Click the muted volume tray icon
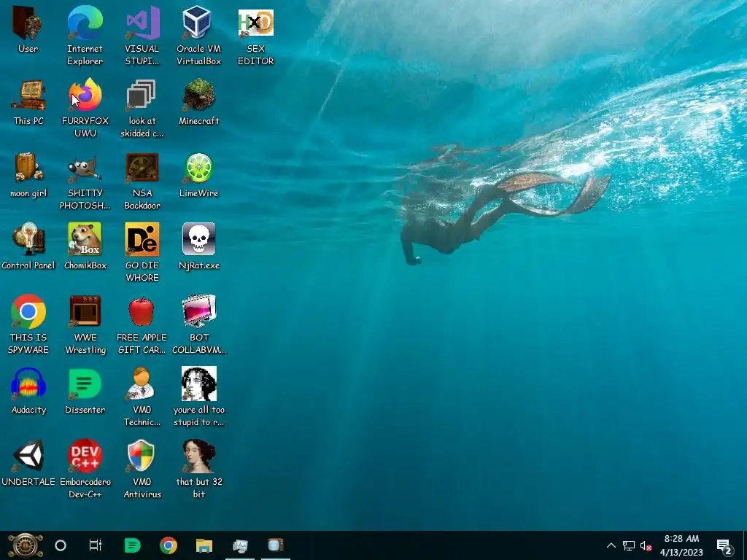This screenshot has height=560, width=747. 646,545
